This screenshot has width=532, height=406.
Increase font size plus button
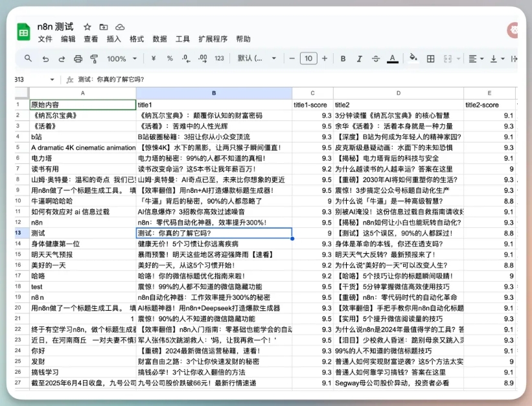tap(325, 58)
